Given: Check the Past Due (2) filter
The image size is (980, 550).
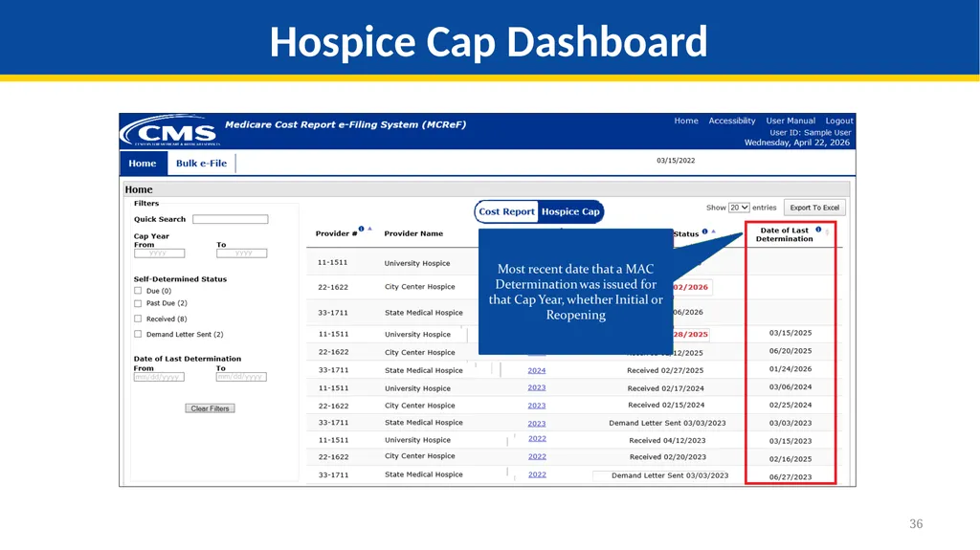Looking at the screenshot, I should [x=138, y=303].
